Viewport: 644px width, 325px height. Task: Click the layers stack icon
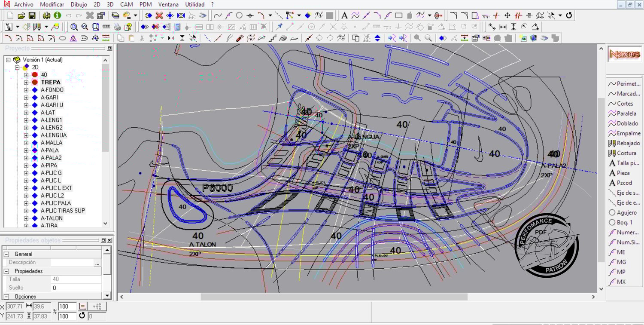[x=115, y=15]
